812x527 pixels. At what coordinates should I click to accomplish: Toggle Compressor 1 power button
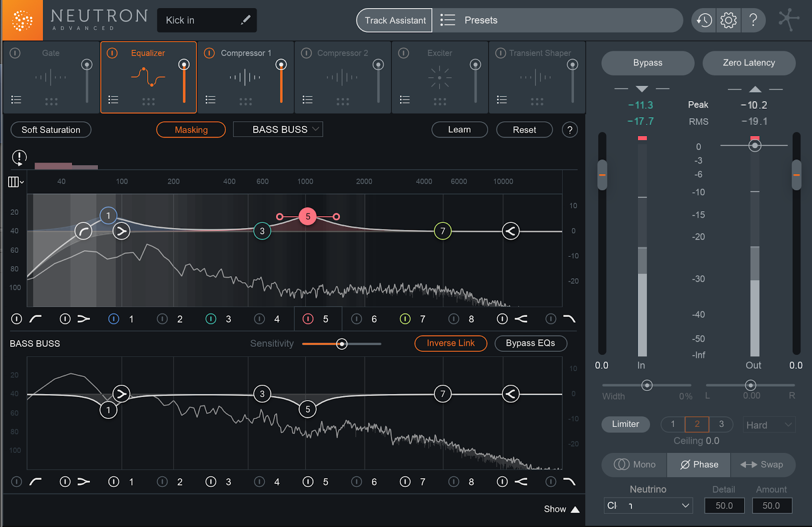(x=209, y=53)
